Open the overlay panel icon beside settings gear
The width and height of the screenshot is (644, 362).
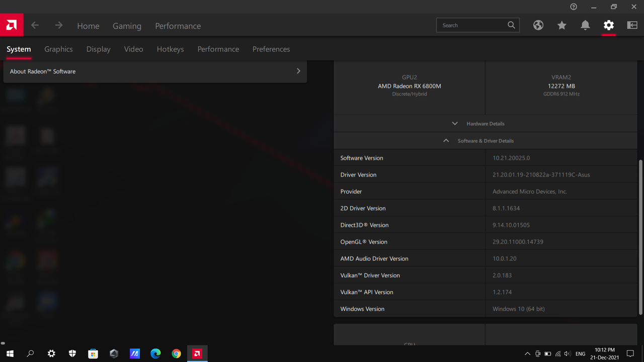click(631, 25)
